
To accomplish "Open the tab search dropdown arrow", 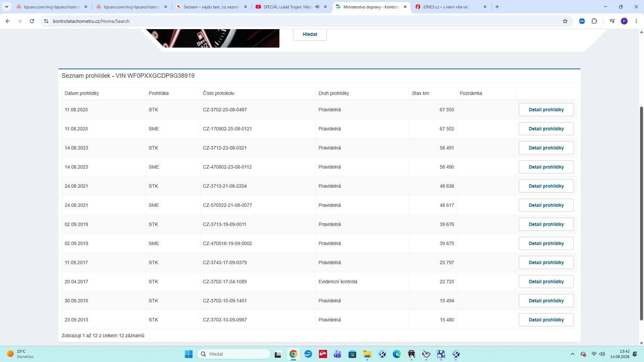I will (x=6, y=7).
